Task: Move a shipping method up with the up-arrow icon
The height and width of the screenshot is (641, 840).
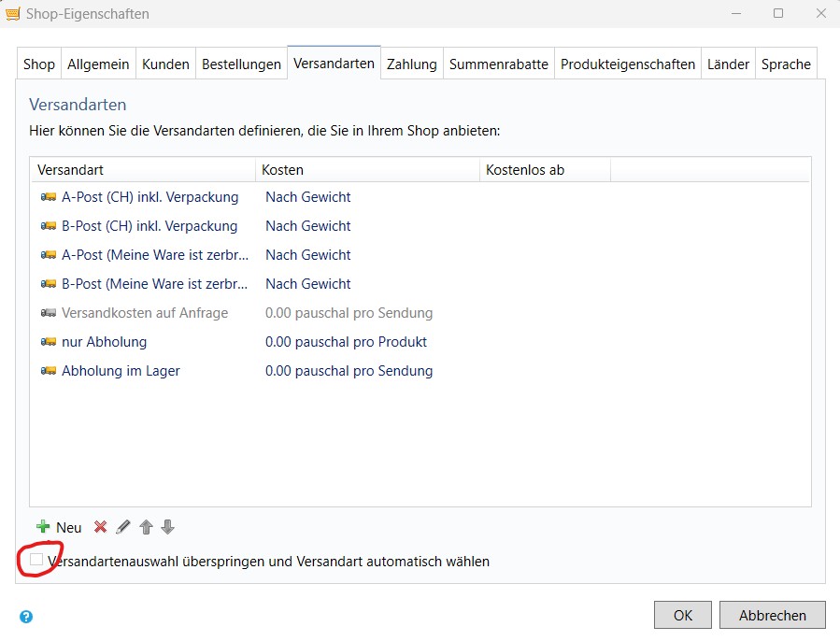Action: coord(146,527)
